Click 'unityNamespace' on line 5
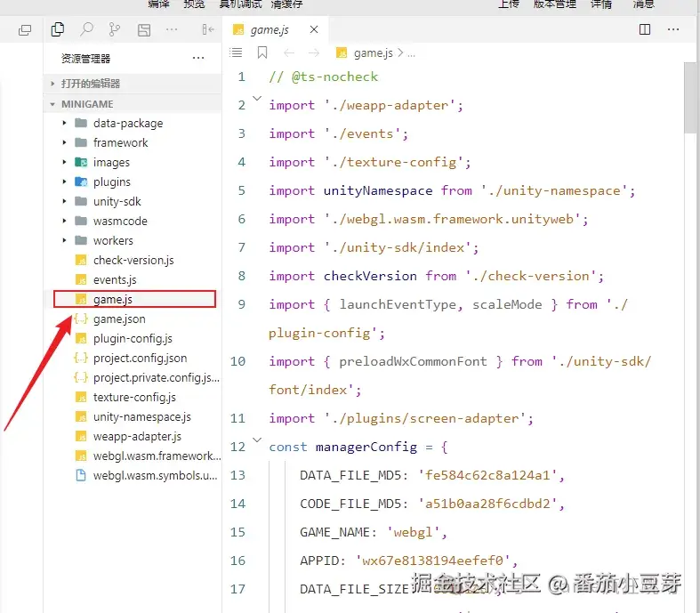This screenshot has width=700, height=613. tap(378, 190)
